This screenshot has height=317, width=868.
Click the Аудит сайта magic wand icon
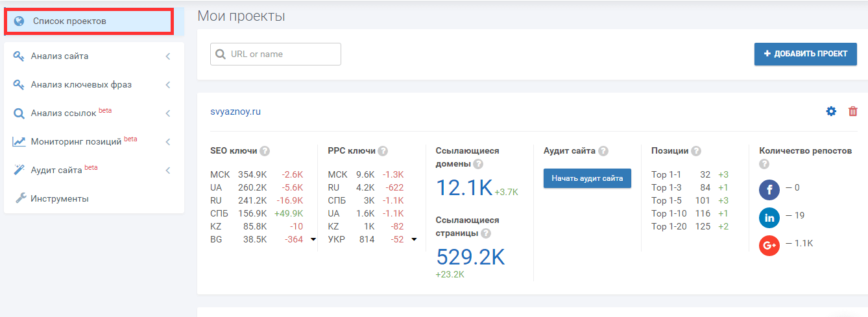[x=19, y=170]
